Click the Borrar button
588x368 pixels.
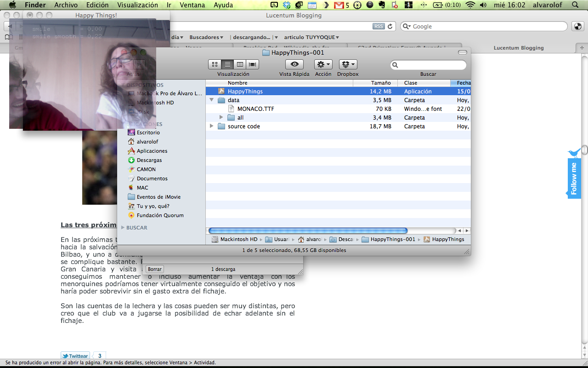coord(155,269)
